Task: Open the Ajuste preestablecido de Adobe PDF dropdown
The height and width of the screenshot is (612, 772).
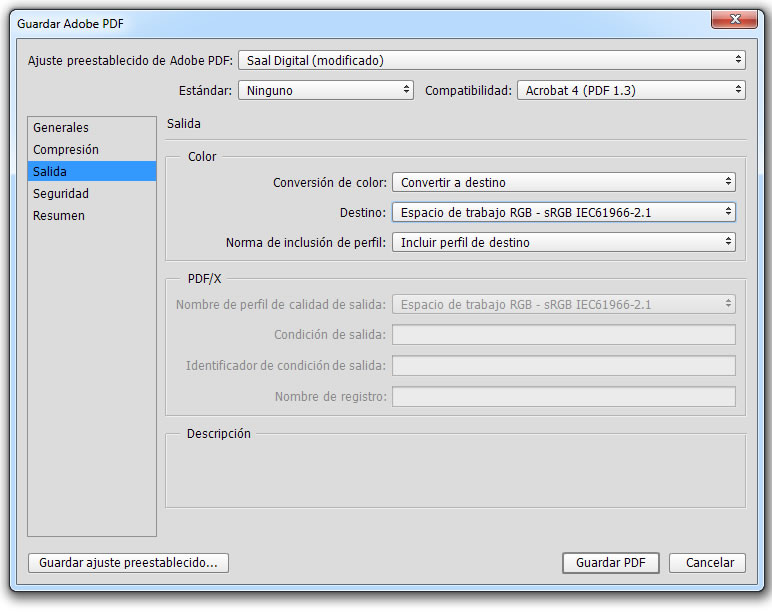Action: pos(491,60)
